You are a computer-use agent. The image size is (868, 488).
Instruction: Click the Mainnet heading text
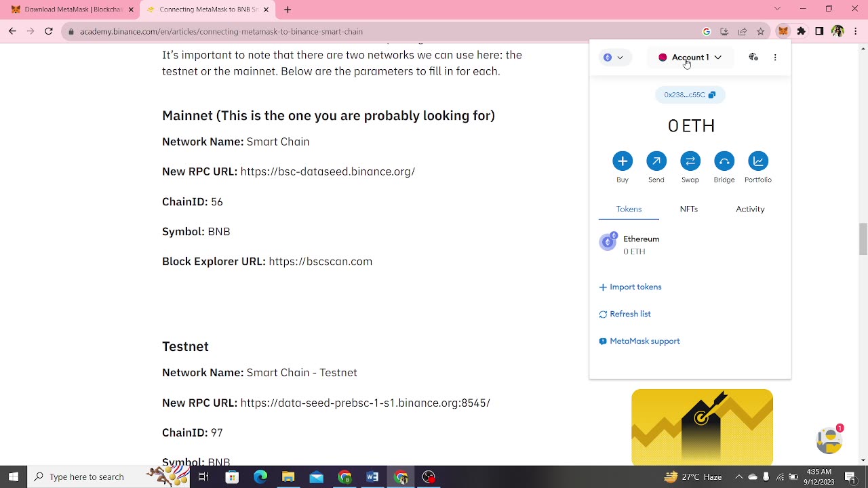coord(328,116)
